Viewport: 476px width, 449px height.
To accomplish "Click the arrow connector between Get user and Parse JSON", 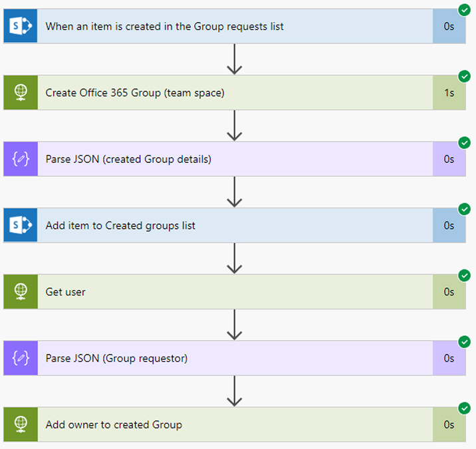I will pos(235,325).
